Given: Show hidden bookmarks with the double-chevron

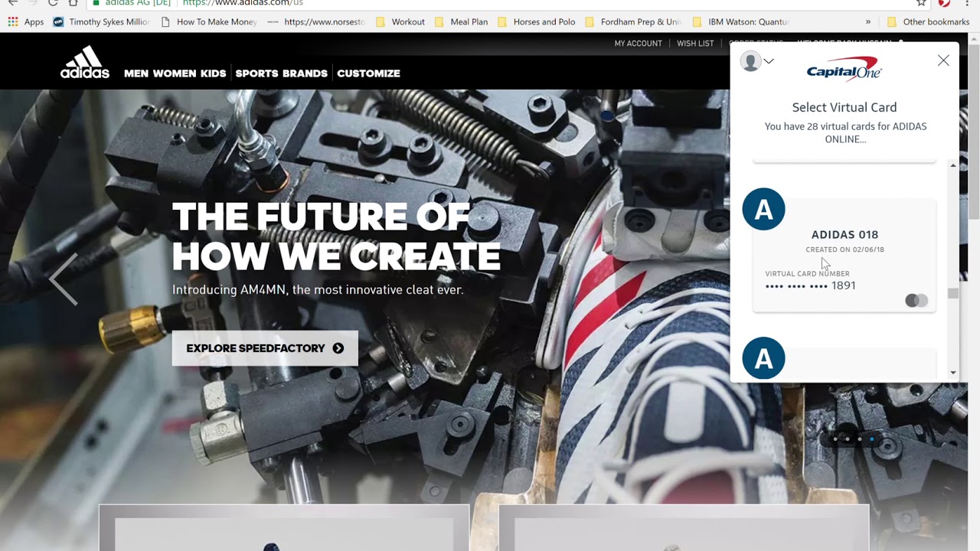Looking at the screenshot, I should [868, 22].
